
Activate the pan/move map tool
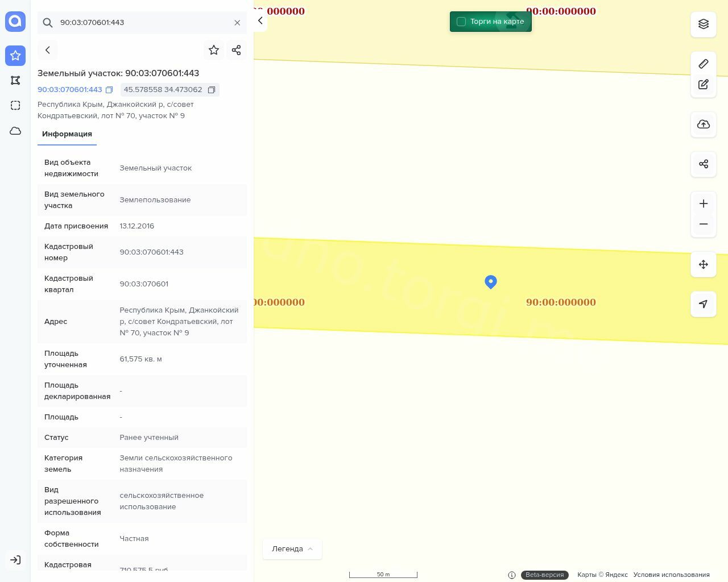coord(704,264)
